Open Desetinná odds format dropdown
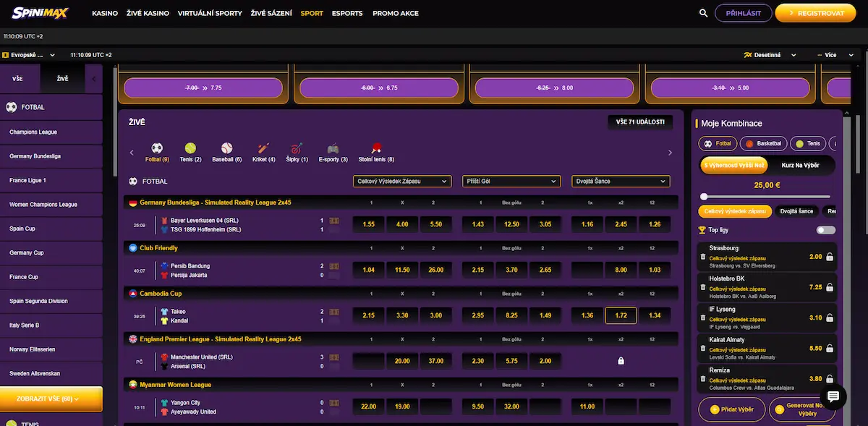The height and width of the screenshot is (426, 868). (x=770, y=55)
